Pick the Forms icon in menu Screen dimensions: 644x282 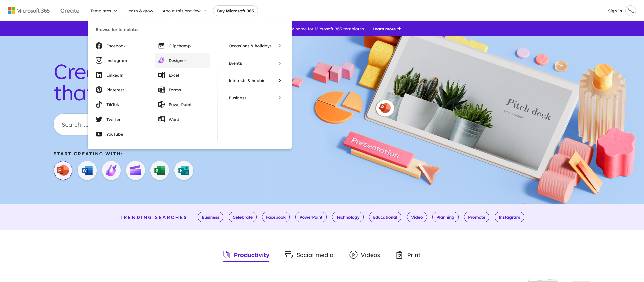161,90
